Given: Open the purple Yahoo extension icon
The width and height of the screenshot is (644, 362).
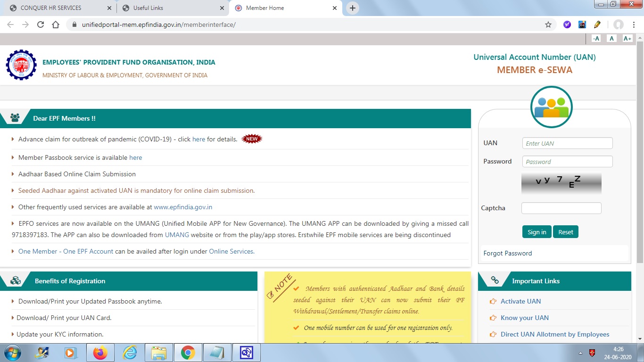Looking at the screenshot, I should [567, 25].
